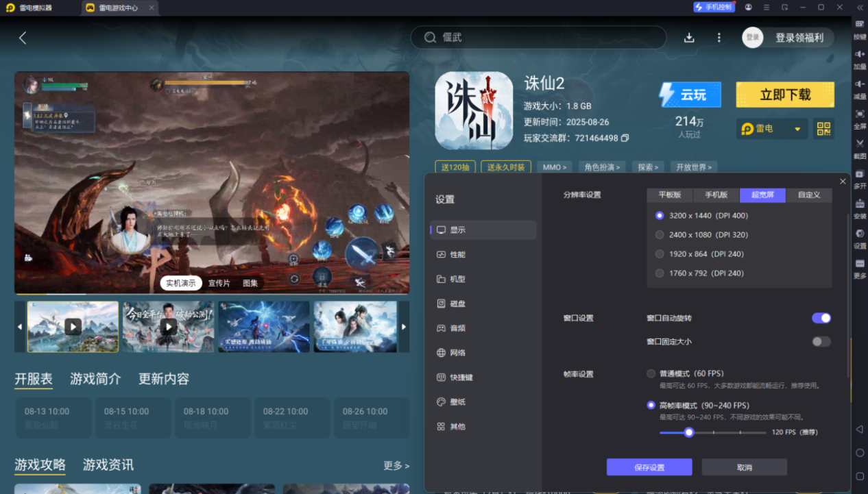Switch preview to 宣传片
This screenshot has width=868, height=494.
pos(219,283)
